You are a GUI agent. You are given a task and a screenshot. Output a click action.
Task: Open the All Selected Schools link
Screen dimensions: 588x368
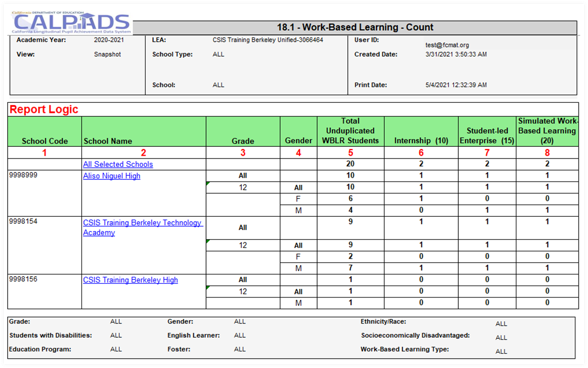pos(118,164)
